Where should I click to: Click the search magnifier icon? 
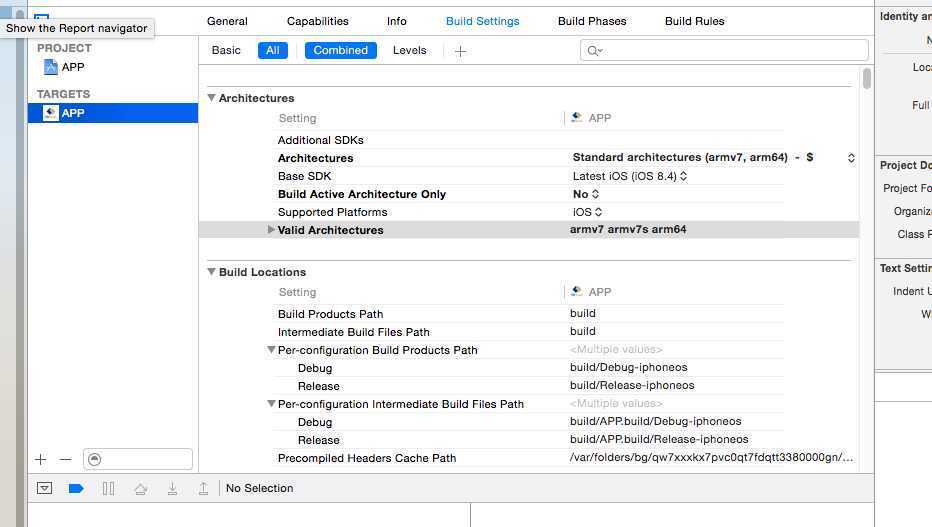[x=594, y=51]
